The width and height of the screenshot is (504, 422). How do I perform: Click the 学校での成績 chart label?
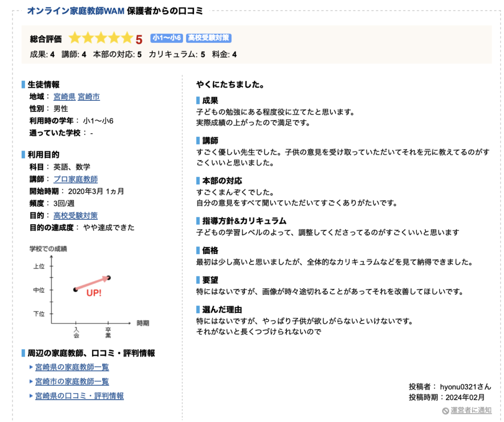click(48, 249)
